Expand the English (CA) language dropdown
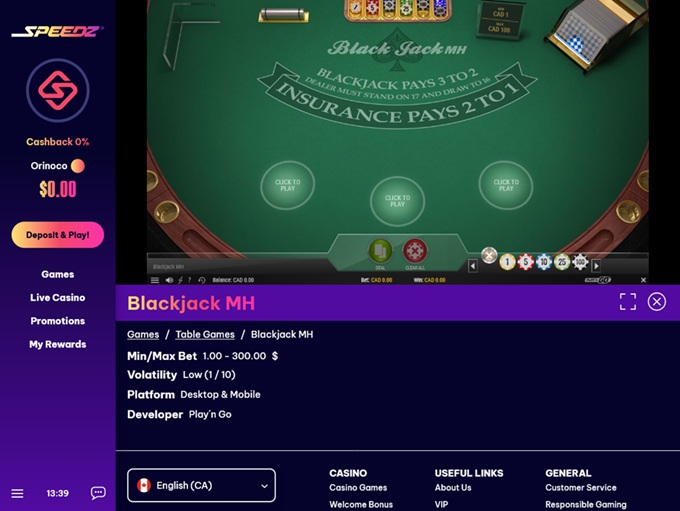Screen dimensions: 680x511 click(x=201, y=485)
